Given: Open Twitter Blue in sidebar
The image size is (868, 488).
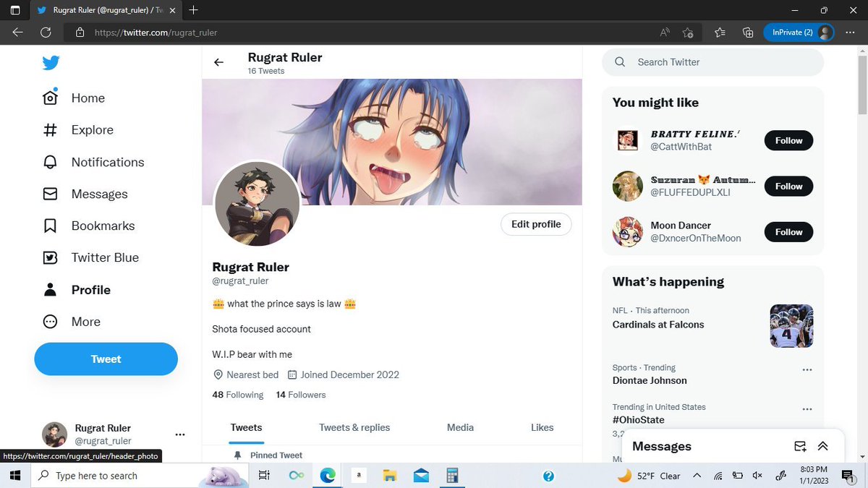Looking at the screenshot, I should tap(90, 257).
